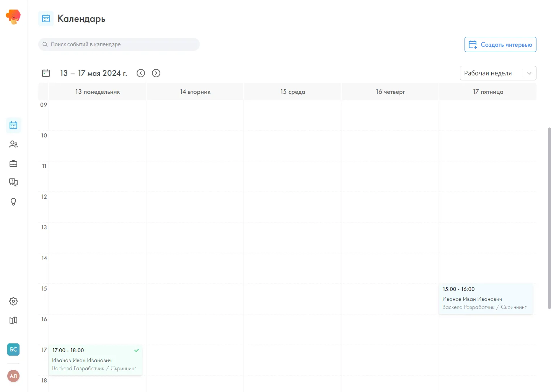Screen dimensions: 551x392
Task: Select the 14 вторник column header
Action: pyautogui.click(x=195, y=92)
